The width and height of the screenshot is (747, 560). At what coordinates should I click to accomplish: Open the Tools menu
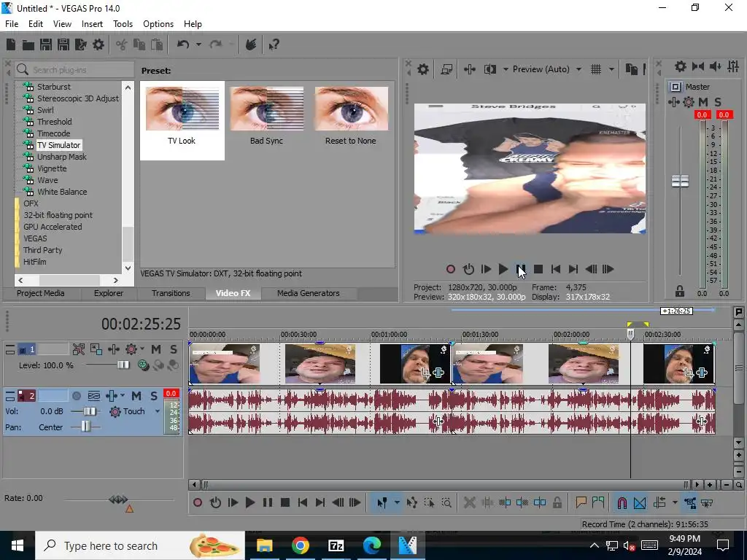click(123, 24)
